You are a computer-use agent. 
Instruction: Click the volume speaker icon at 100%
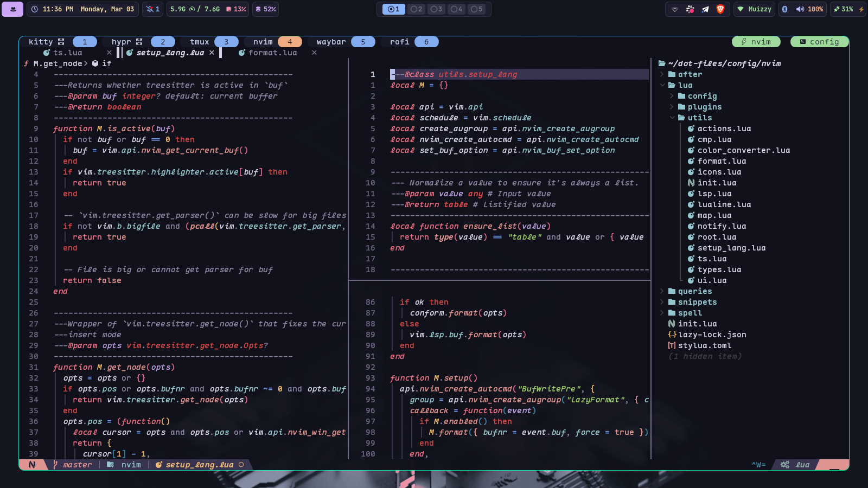coord(800,9)
